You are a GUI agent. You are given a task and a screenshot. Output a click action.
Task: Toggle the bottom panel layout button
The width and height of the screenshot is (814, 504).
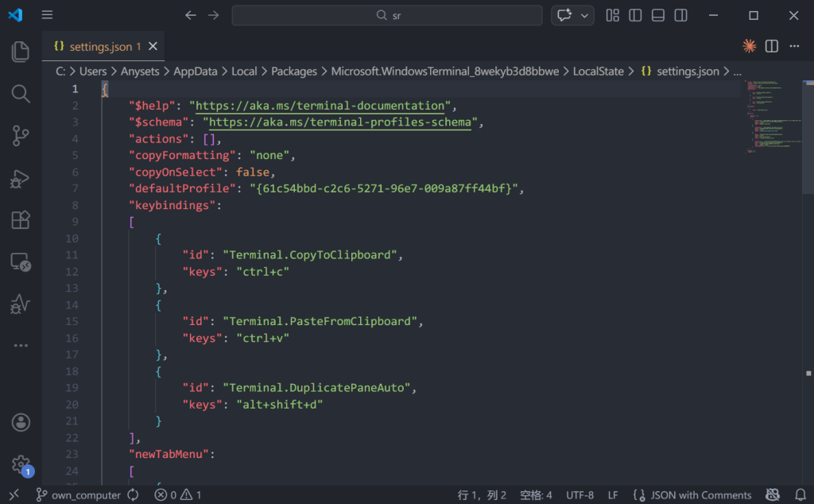click(658, 16)
